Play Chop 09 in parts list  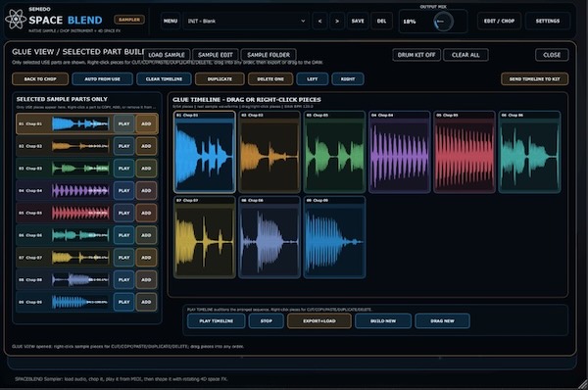[123, 302]
